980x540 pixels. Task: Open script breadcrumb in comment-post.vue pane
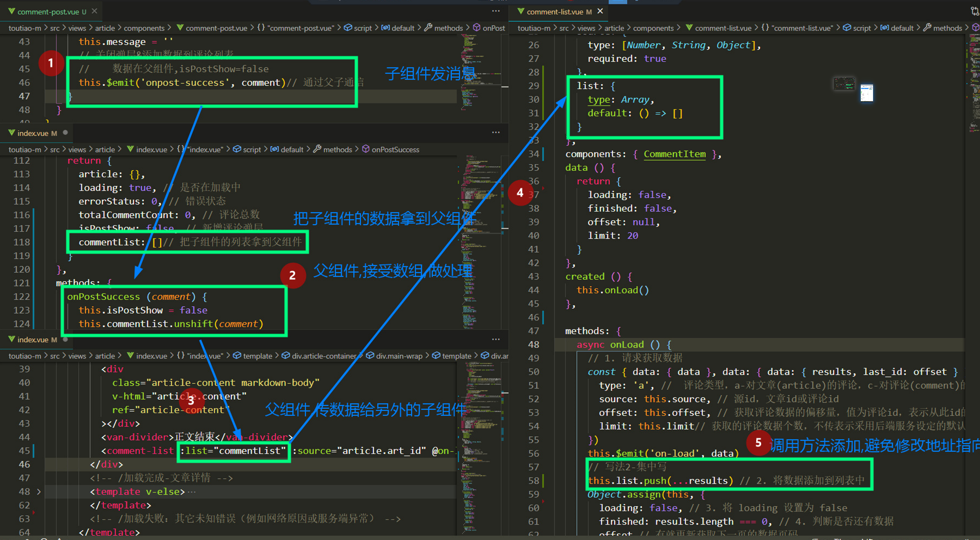[358, 28]
